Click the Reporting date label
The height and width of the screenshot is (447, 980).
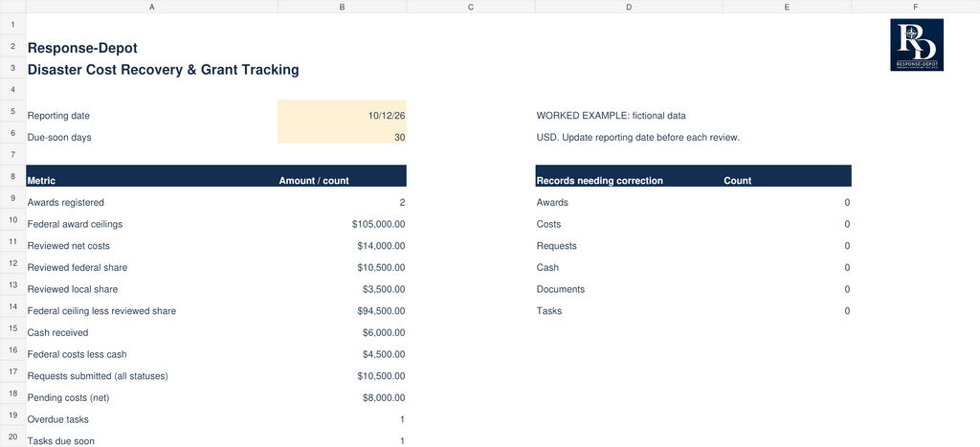tap(58, 116)
